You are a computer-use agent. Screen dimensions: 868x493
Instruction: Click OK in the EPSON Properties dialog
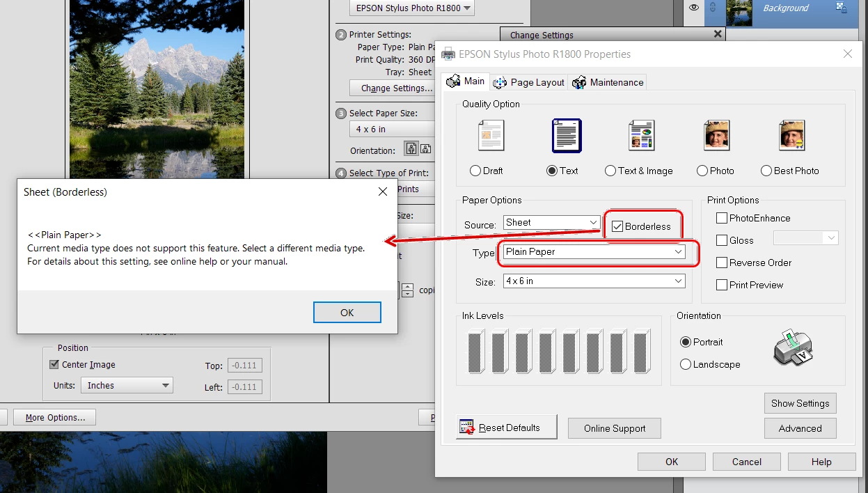672,462
